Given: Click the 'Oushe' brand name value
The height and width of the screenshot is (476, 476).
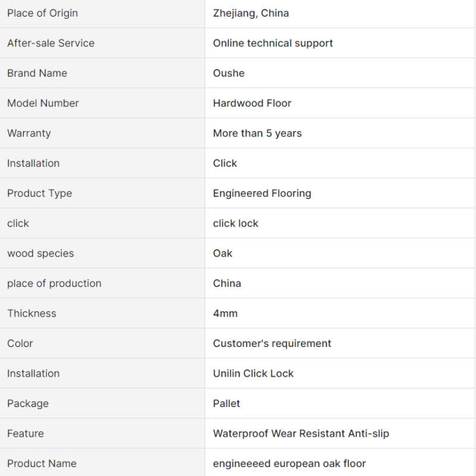Looking at the screenshot, I should click(x=228, y=73).
